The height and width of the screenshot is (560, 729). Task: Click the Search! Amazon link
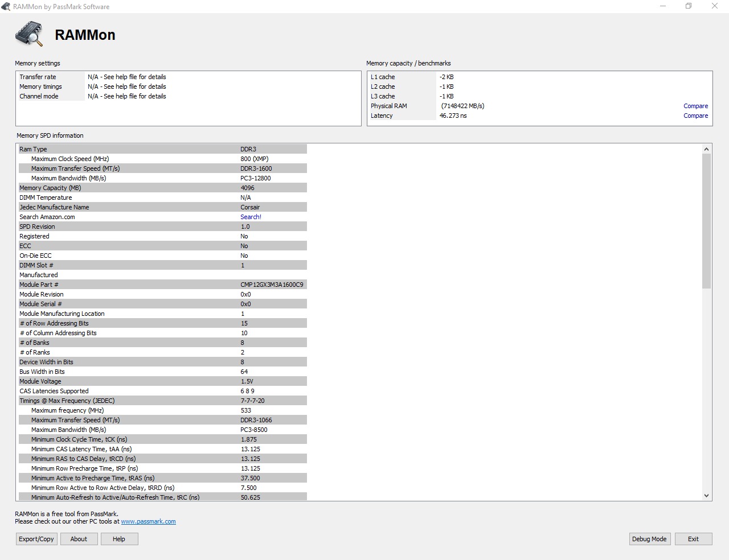click(251, 217)
